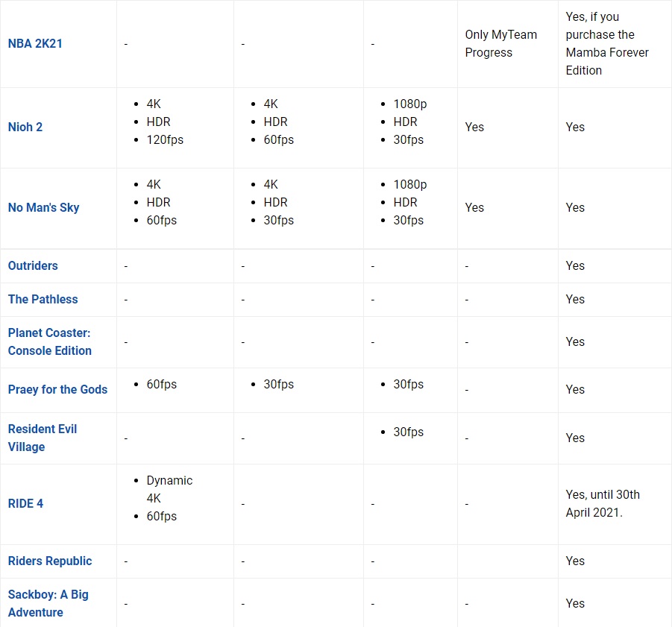
Task: Click Nioh 2's 120fps list item
Action: tap(165, 139)
